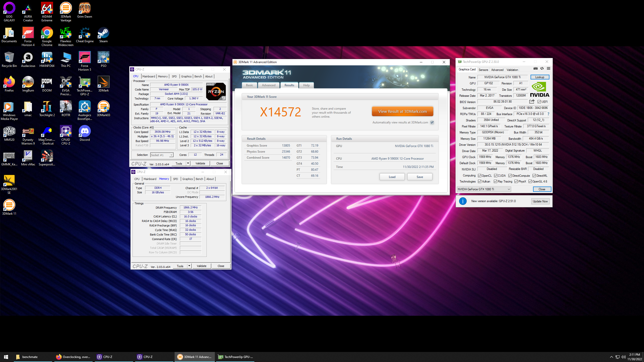The image size is (644, 362).
Task: Open SPD tab in lower CPU-Z window
Action: [x=176, y=179]
